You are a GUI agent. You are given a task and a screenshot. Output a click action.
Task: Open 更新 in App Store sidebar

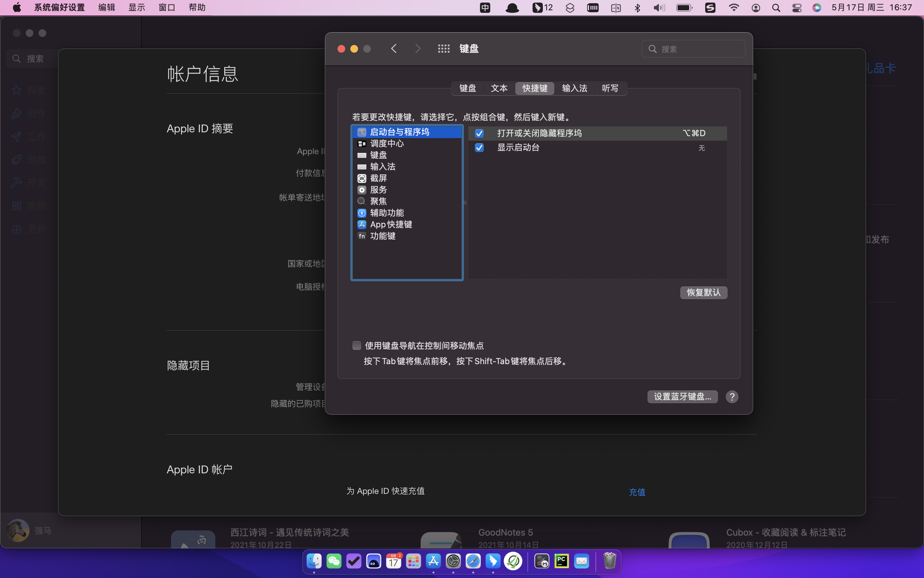tap(29, 229)
